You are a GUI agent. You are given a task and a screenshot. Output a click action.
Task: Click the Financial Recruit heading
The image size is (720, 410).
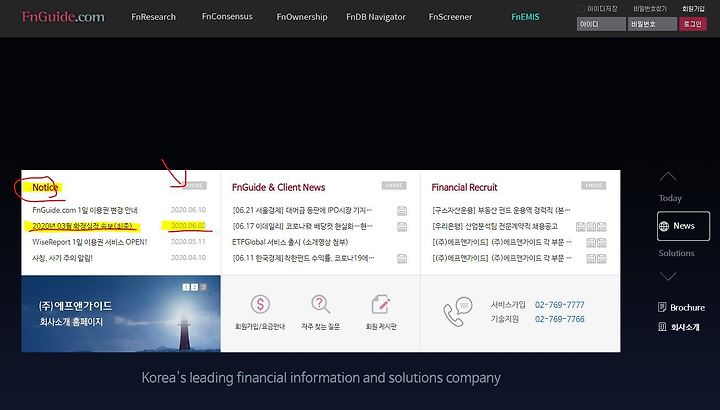[x=464, y=187]
